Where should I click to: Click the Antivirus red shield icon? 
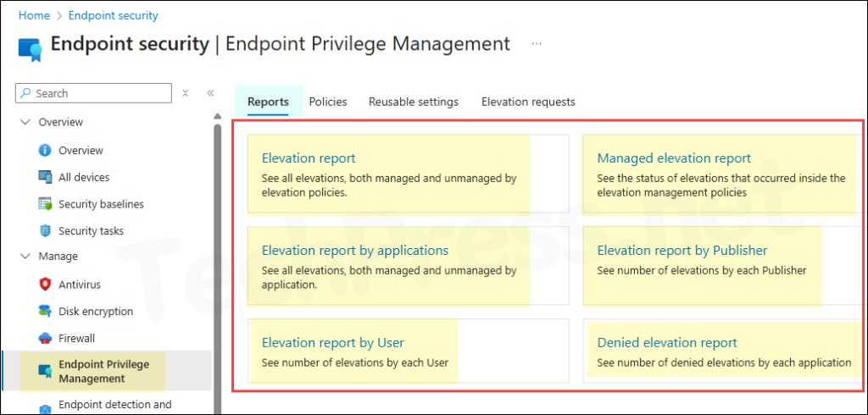[x=45, y=285]
